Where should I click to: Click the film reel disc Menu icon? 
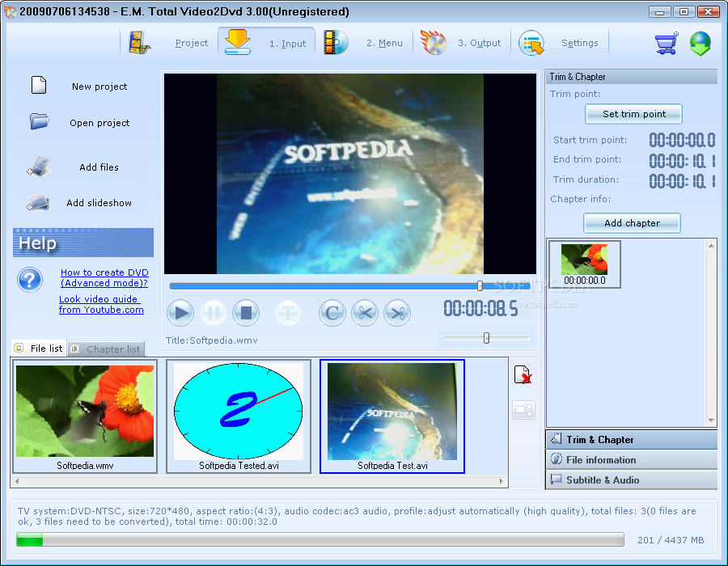click(335, 42)
